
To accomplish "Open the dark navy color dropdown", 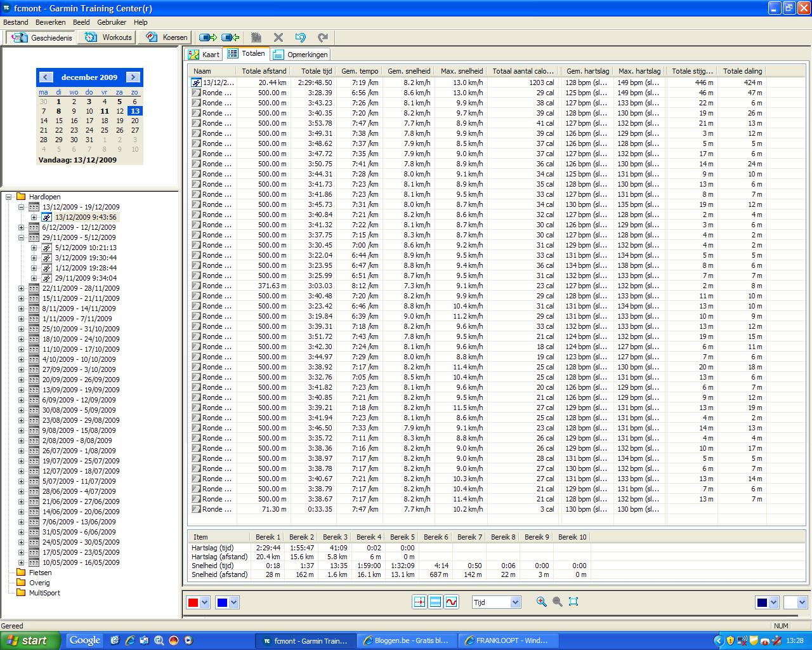I will (x=773, y=602).
